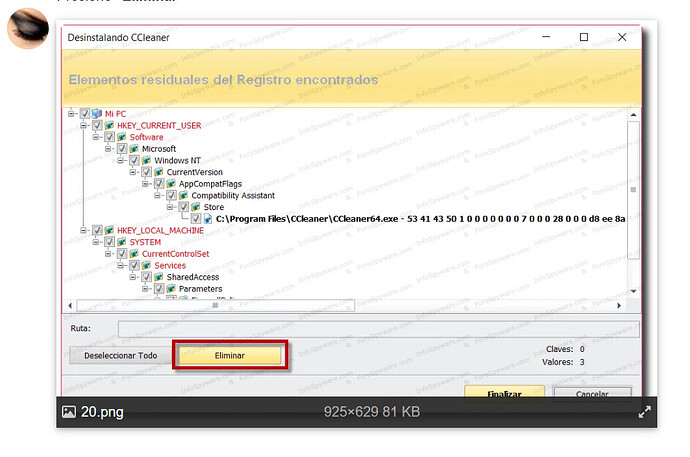
Task: Collapse the HKEY_LOCAL_MACHINE node
Action: (x=83, y=230)
